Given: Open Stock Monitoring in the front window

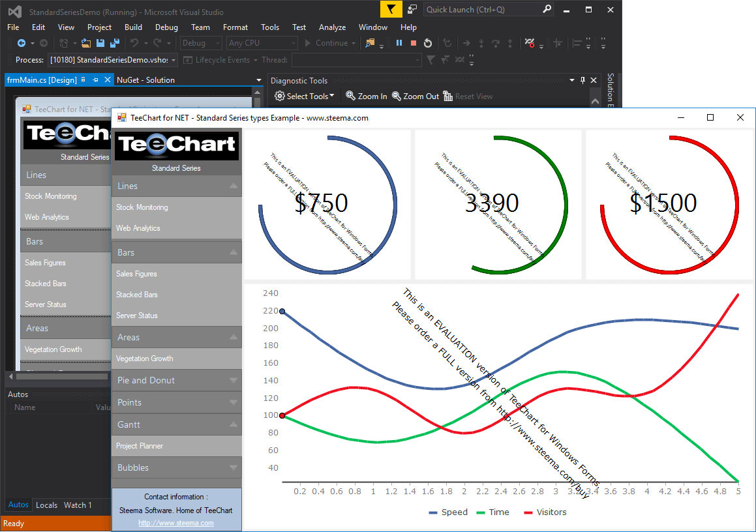Looking at the screenshot, I should pyautogui.click(x=177, y=207).
